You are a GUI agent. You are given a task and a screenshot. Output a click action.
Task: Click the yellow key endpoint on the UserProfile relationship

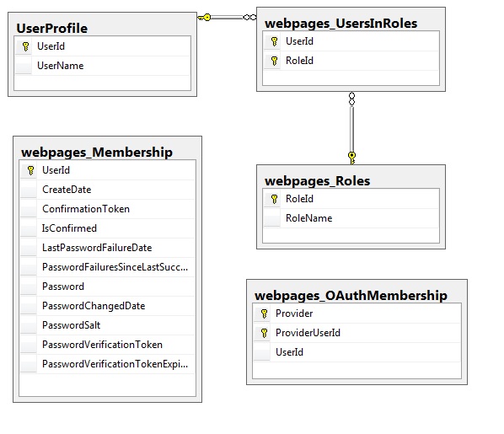205,18
